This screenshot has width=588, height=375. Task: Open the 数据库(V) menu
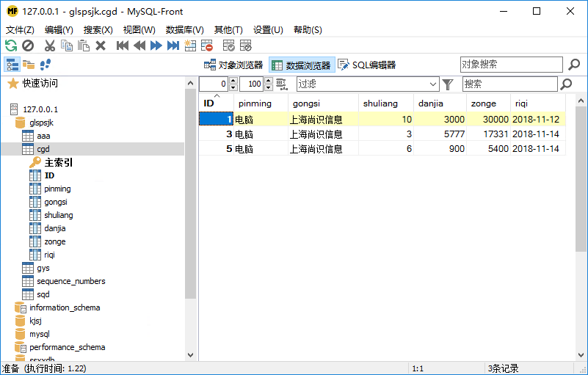pyautogui.click(x=185, y=30)
